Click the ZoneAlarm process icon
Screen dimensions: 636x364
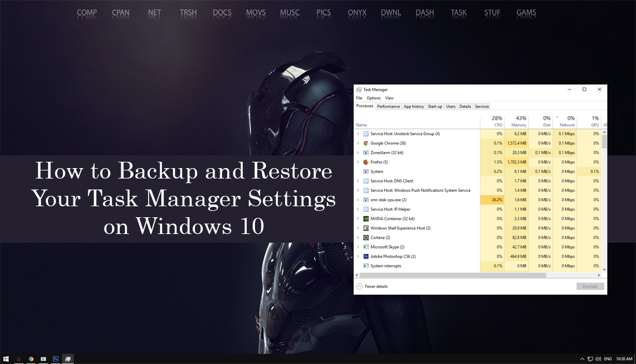pos(366,153)
